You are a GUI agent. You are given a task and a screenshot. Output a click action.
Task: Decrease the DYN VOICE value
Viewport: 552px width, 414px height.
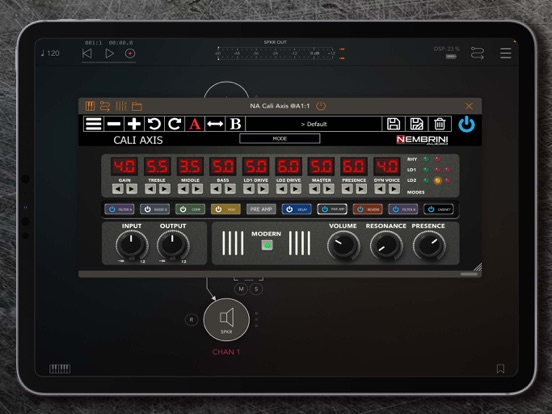[380, 189]
